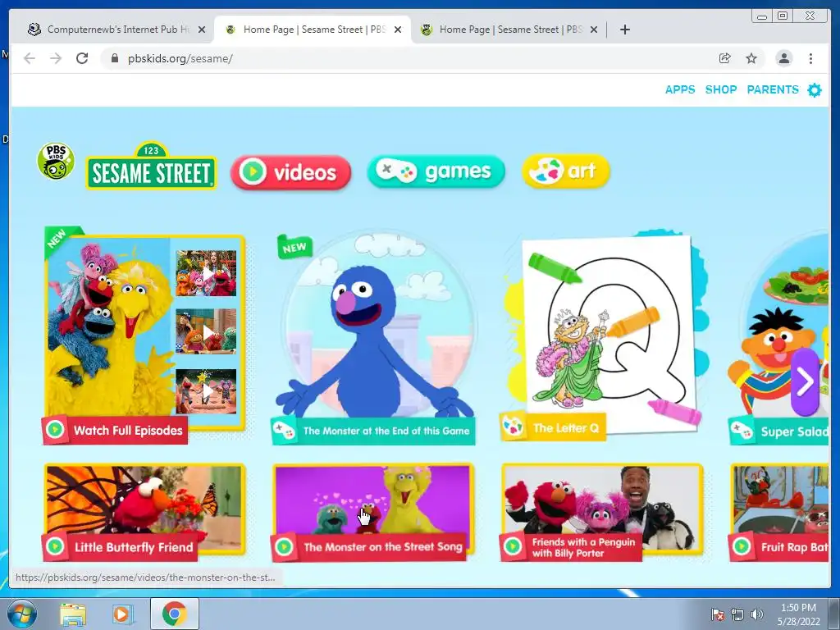Close the Computernewb's Internet Pub tab
This screenshot has height=630, width=840.
click(202, 30)
